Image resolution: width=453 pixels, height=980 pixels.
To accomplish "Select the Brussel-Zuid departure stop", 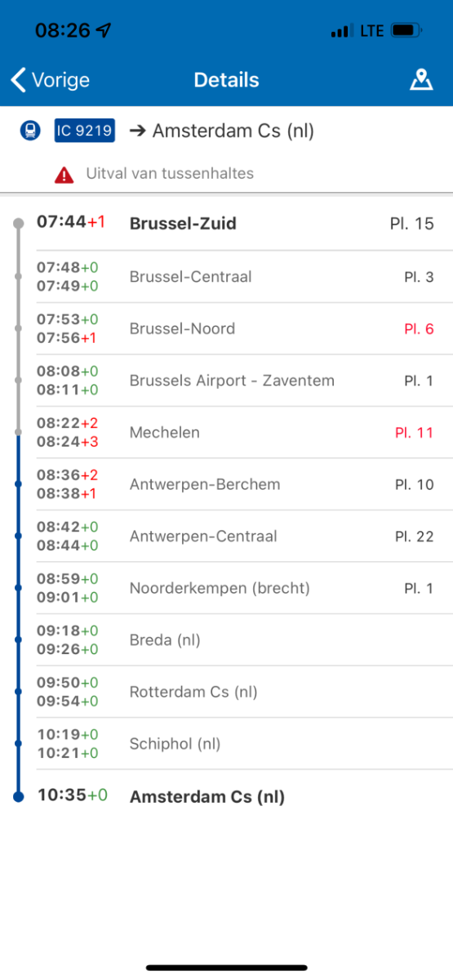I will click(235, 223).
